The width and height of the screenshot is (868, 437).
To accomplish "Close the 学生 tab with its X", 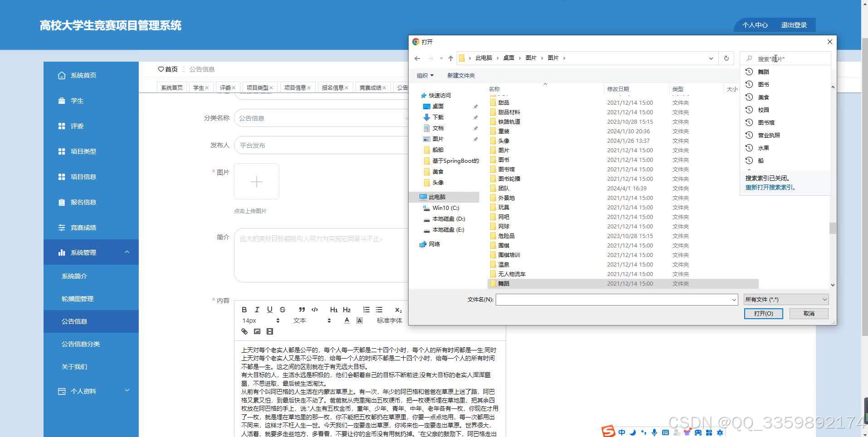I will 207,87.
